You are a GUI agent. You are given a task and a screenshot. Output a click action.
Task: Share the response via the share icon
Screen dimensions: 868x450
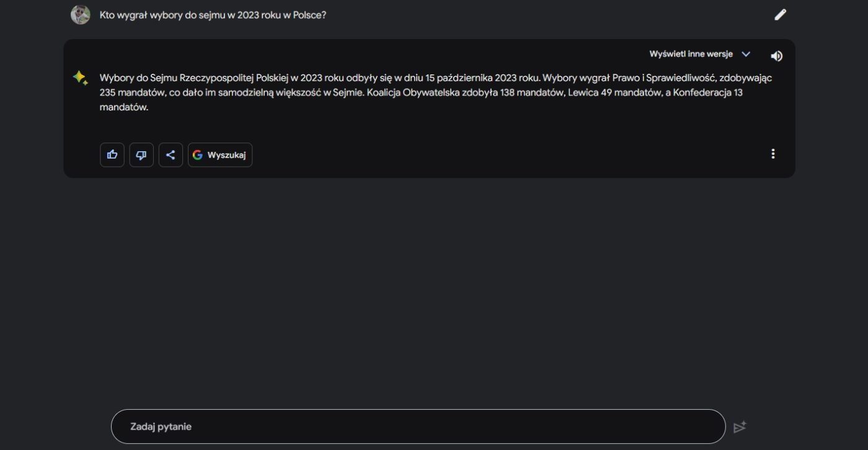(170, 155)
